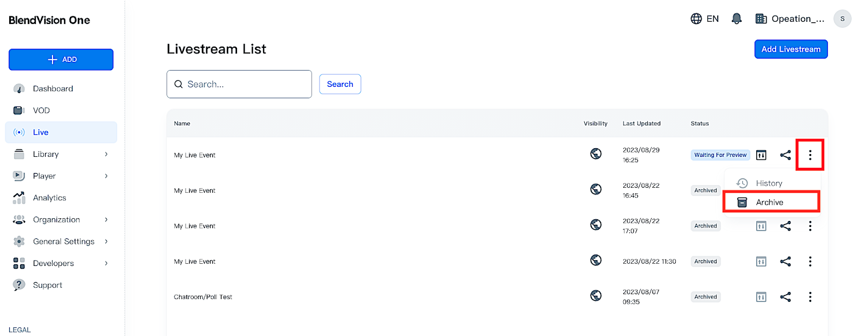Go to the Dashboard page
The height and width of the screenshot is (336, 868).
pos(53,88)
